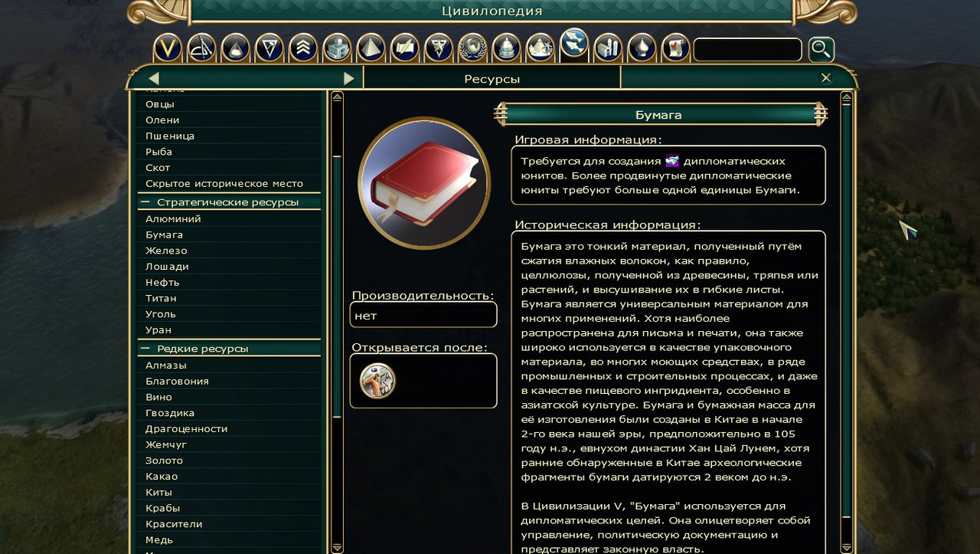
Task: Open the Technologies category (flask icon)
Action: tap(236, 48)
